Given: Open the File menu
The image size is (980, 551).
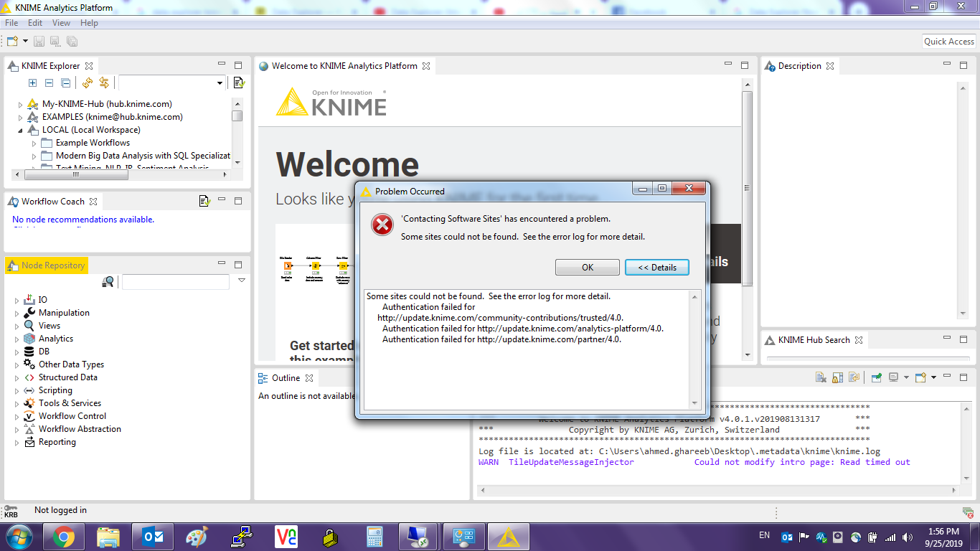Looking at the screenshot, I should pos(11,23).
